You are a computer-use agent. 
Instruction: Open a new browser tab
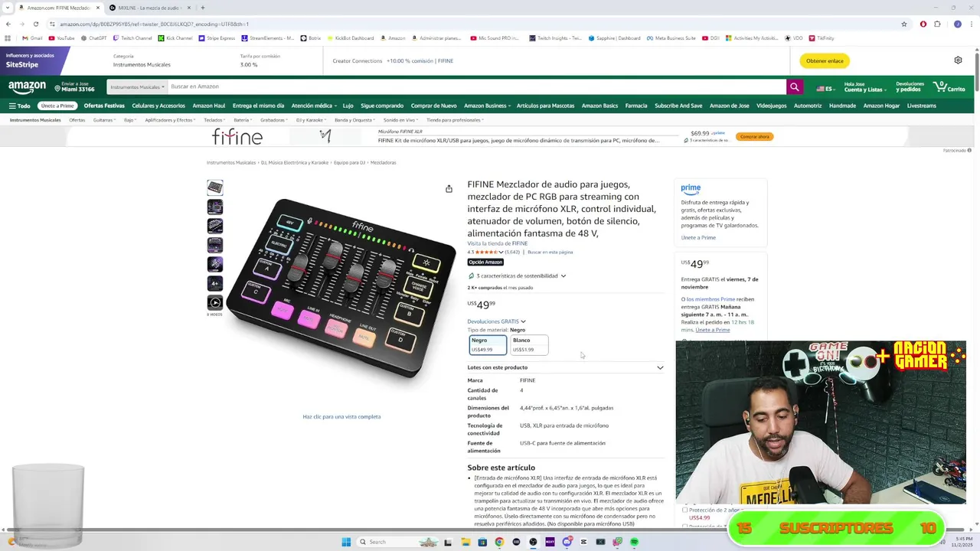point(202,8)
